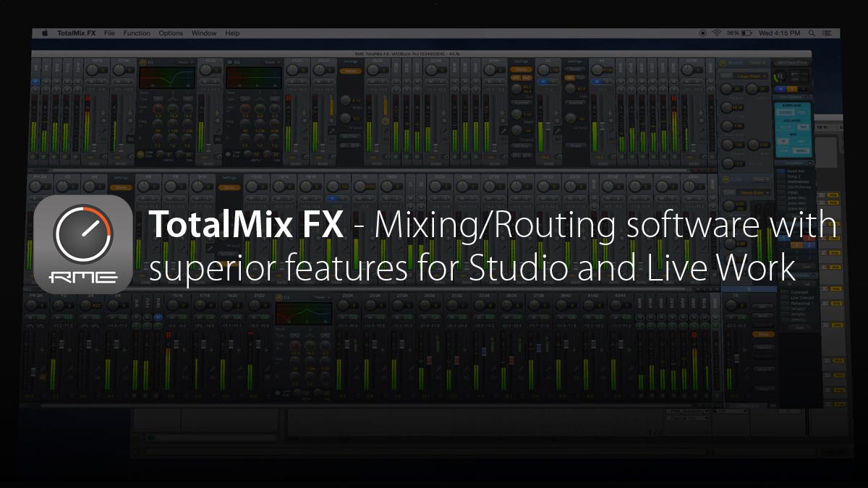The width and height of the screenshot is (868, 488).
Task: Toggle the power icon of the left EQ panel
Action: [x=142, y=63]
